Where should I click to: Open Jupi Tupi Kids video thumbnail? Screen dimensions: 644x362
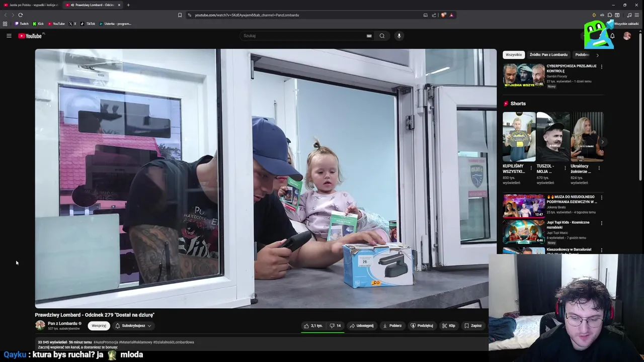(524, 232)
